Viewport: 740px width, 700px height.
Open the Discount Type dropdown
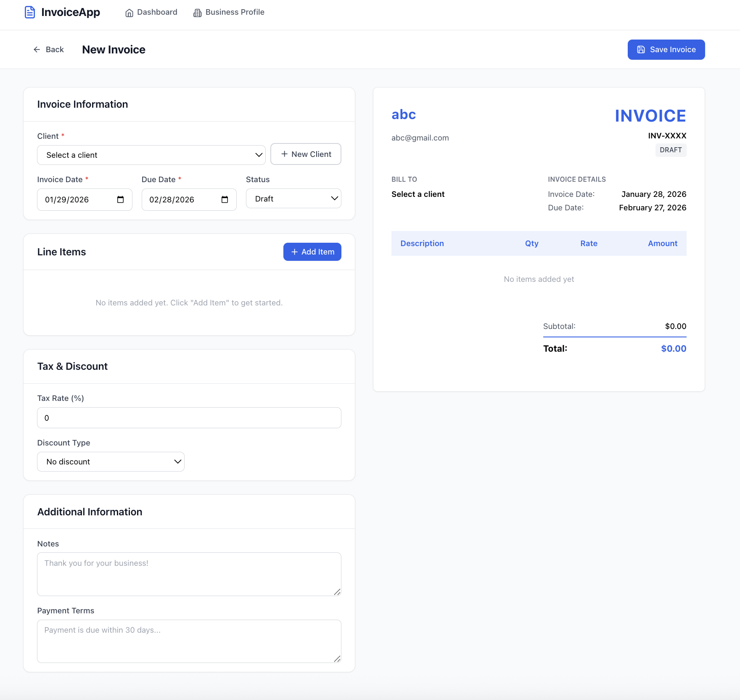111,461
